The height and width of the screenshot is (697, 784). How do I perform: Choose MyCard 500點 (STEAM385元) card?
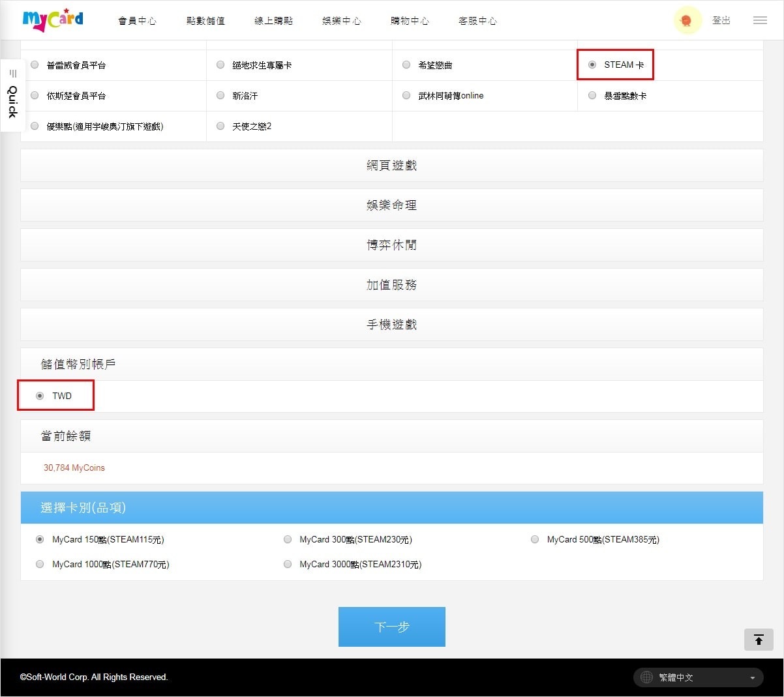click(535, 539)
